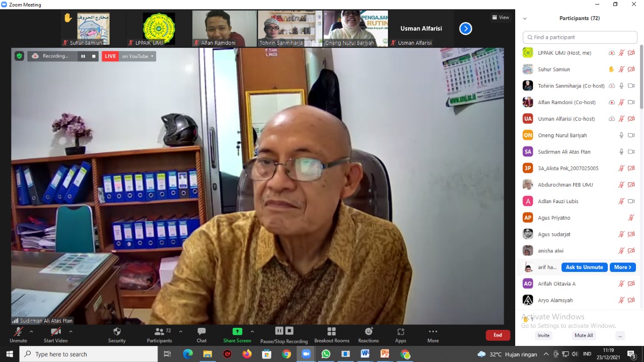Click the cloud icon next to Tohirin Sanmiharja
644x362 pixels.
point(611,86)
